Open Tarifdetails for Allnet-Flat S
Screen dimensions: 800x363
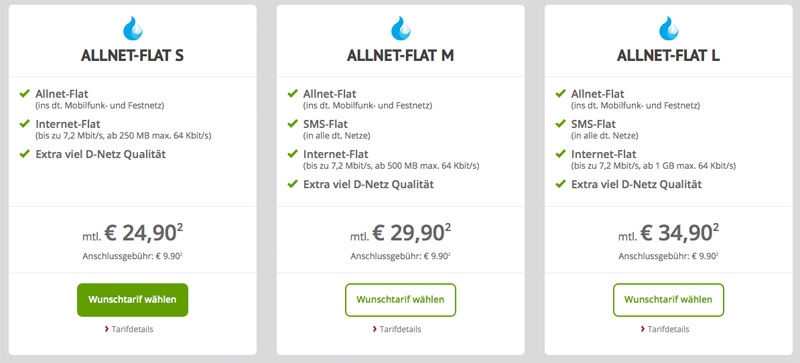pyautogui.click(x=132, y=329)
